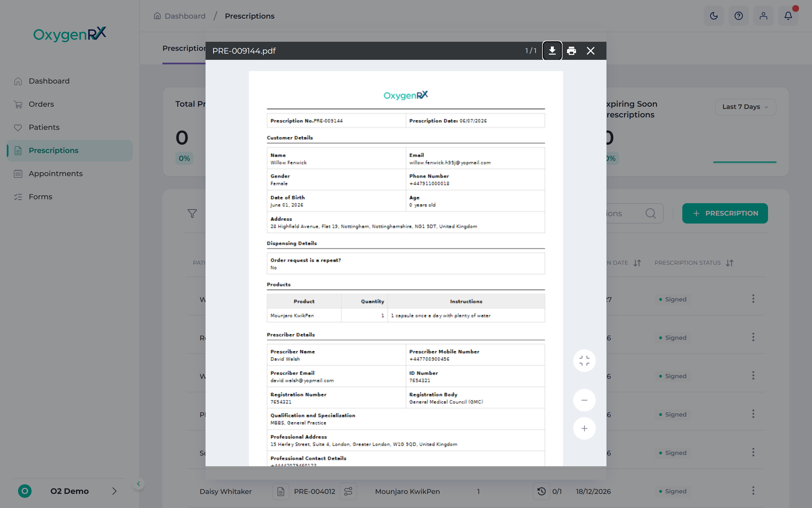This screenshot has width=812, height=508.
Task: Toggle dark mode moon icon
Action: [x=714, y=16]
